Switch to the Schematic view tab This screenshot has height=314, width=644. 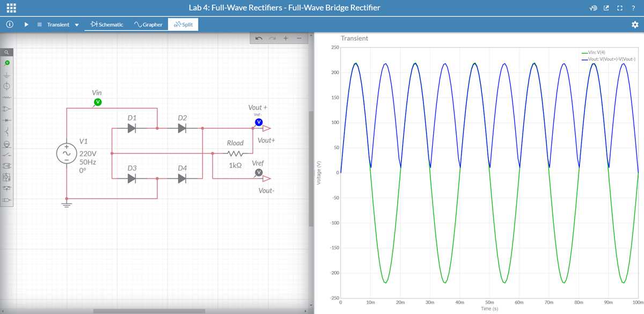[x=107, y=24]
